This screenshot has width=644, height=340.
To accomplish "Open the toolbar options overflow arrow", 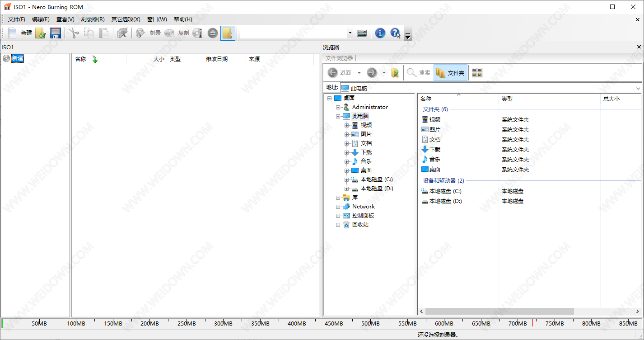I will [x=408, y=35].
